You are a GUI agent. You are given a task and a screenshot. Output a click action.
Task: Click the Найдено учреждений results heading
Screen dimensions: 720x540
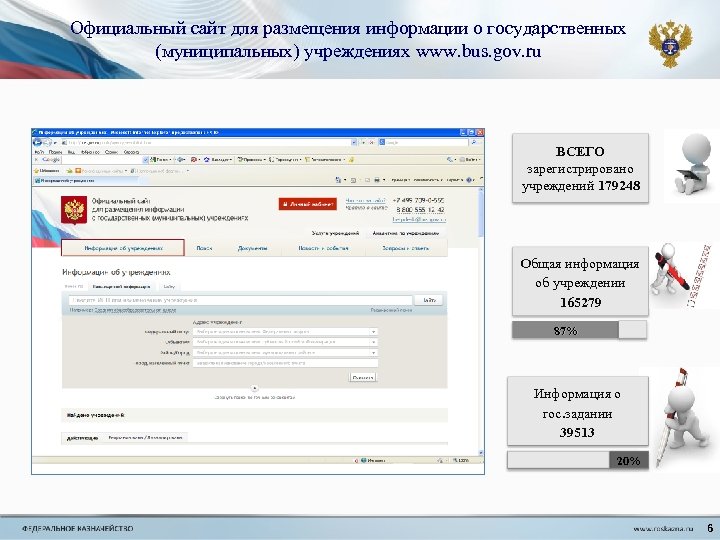click(96, 415)
